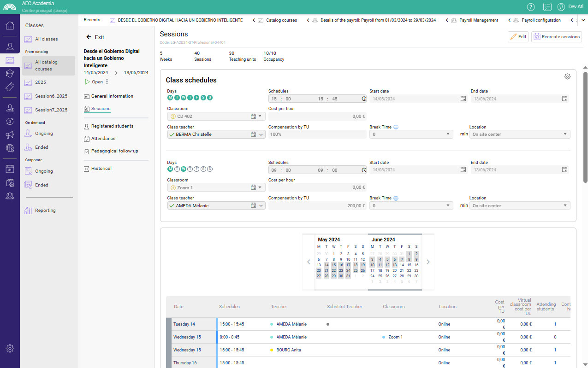The image size is (588, 368).
Task: Open the checklist tasks icon in header
Action: [547, 6]
